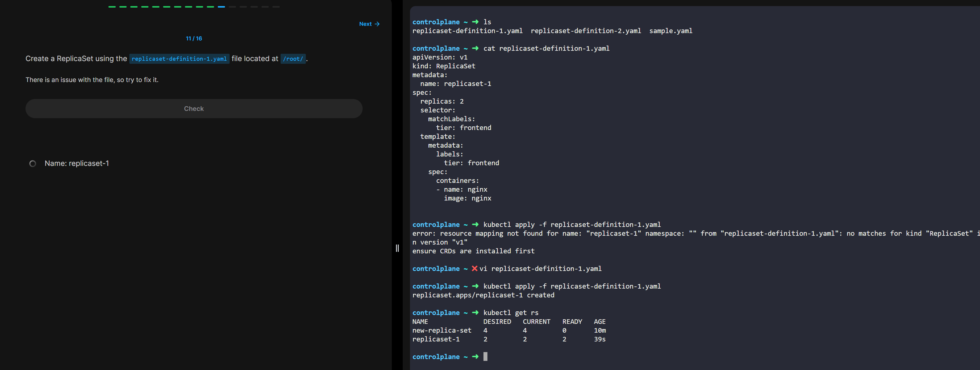
Task: Click the panel divider resize handle
Action: click(x=397, y=248)
